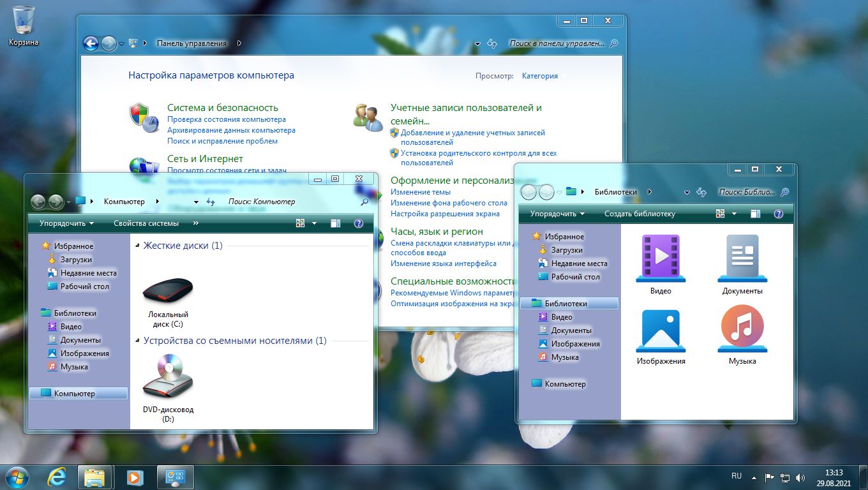Viewport: 868px width, 490px height.
Task: Click the magnifier icon in Панель управления search
Action: coord(614,43)
